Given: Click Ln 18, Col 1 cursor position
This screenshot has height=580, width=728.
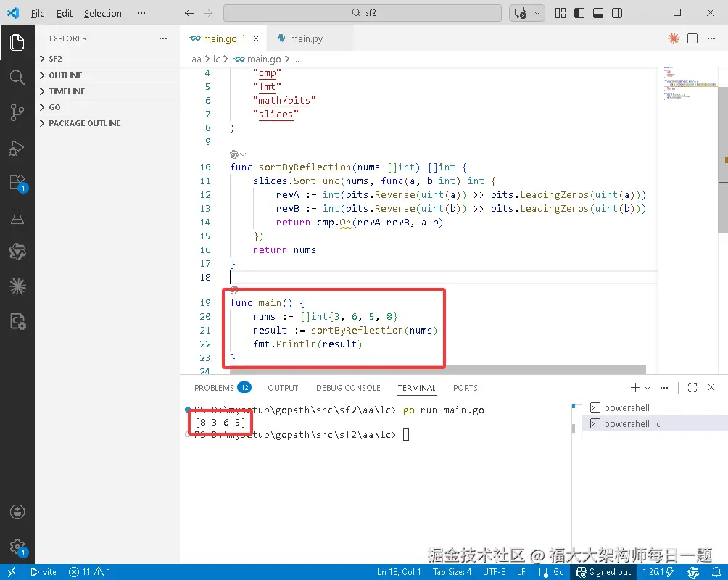Looking at the screenshot, I should point(399,572).
